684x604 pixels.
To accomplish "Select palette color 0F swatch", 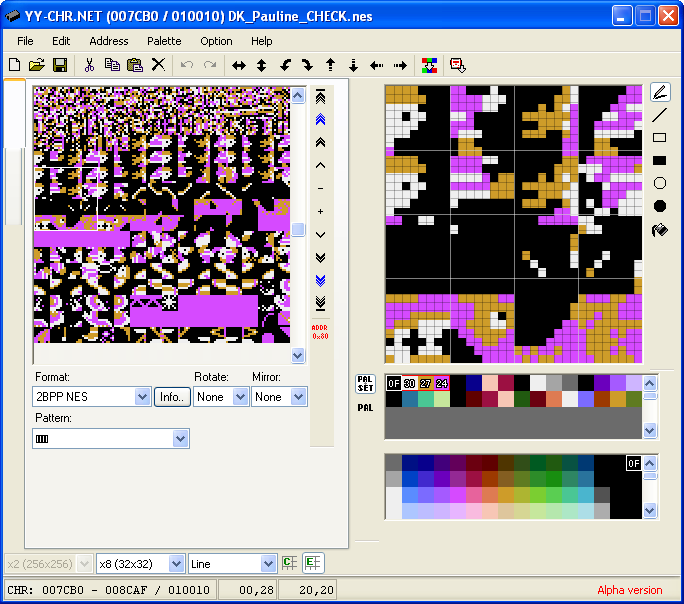I will 394,383.
